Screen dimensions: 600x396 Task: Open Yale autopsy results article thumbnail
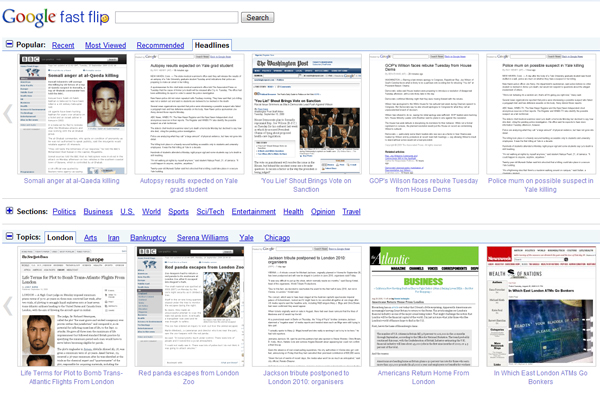pos(189,114)
